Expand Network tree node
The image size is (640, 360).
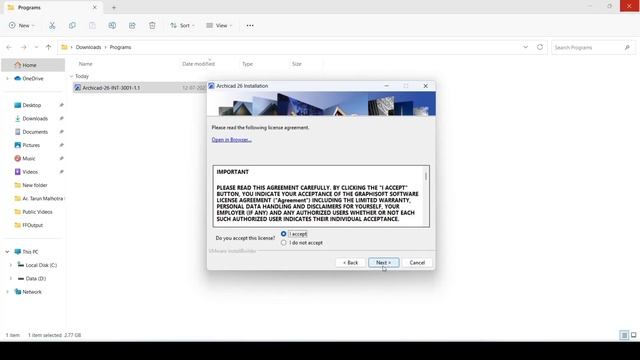pyautogui.click(x=7, y=292)
